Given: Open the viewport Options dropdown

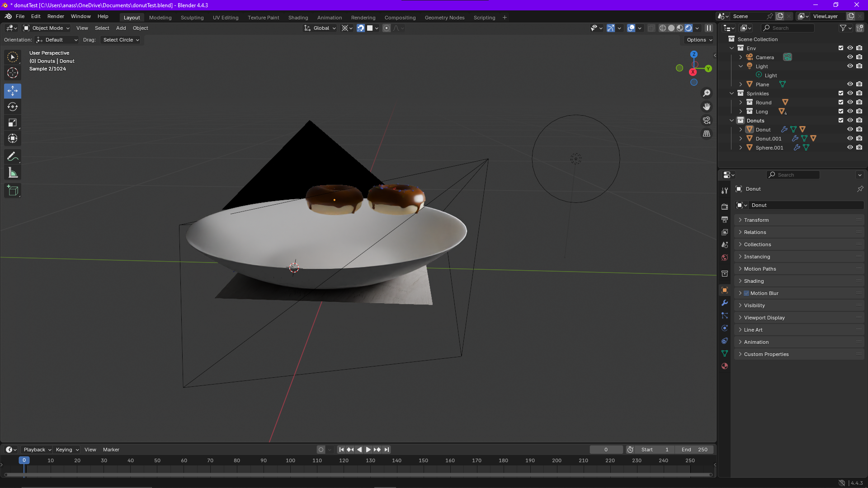Looking at the screenshot, I should (x=699, y=40).
